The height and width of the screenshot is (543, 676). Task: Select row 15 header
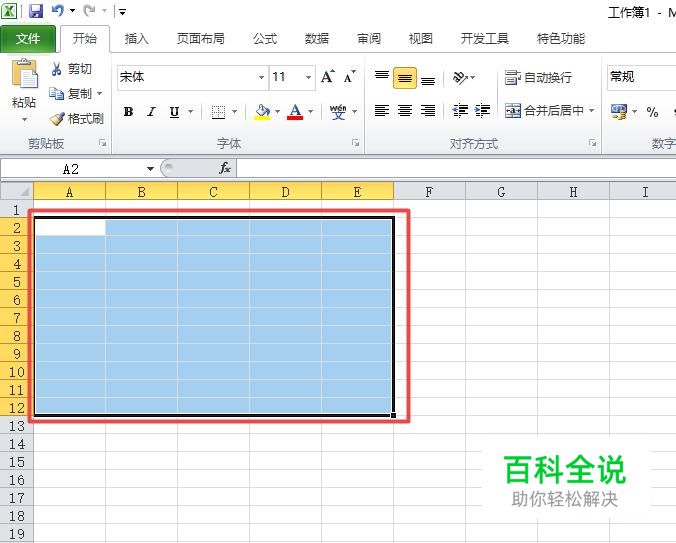[16, 462]
